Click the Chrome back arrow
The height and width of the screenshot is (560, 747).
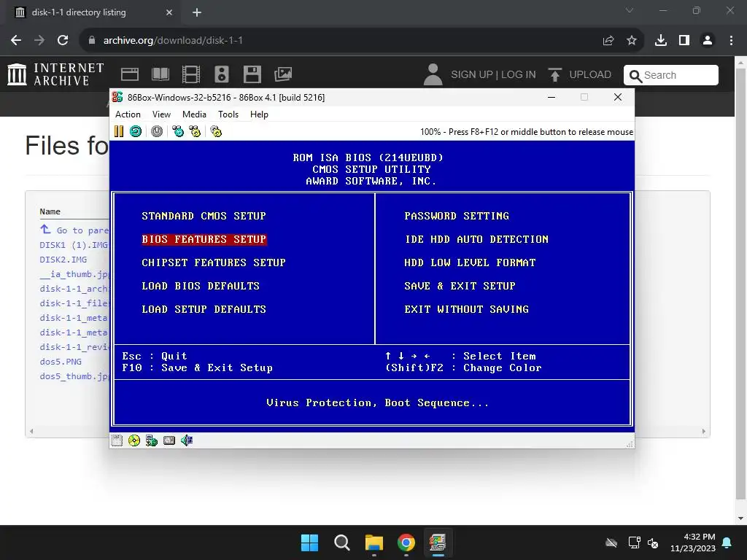(16, 41)
